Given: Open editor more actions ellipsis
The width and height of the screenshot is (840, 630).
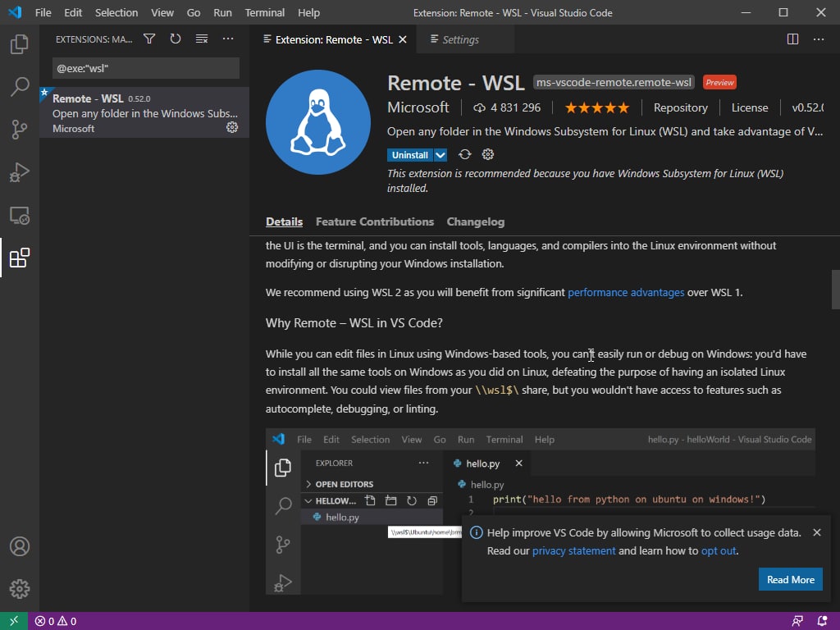Looking at the screenshot, I should 819,39.
